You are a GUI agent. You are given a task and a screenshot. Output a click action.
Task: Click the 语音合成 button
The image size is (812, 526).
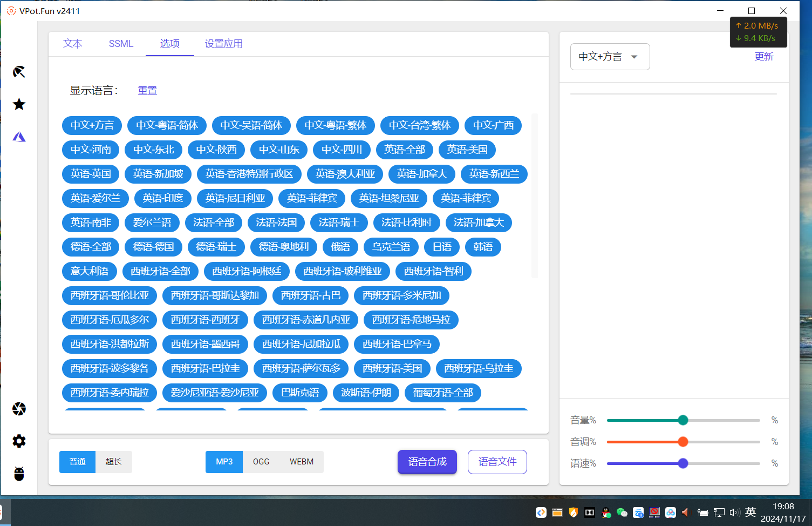coord(427,462)
